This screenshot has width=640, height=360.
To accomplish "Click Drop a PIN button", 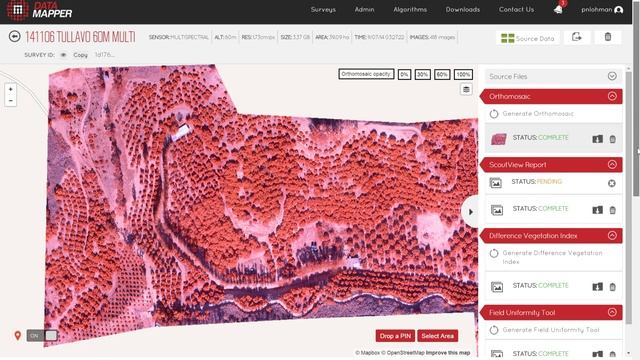I will coord(395,336).
